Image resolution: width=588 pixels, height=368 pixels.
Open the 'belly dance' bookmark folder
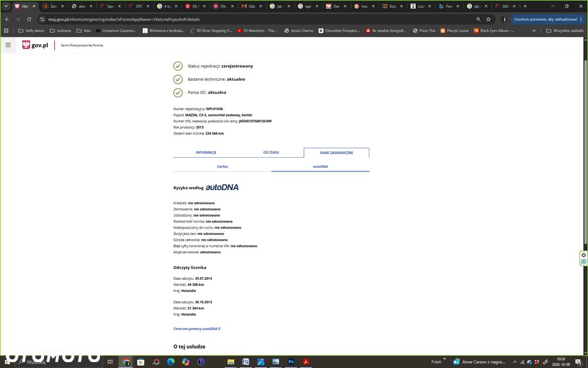(31, 31)
